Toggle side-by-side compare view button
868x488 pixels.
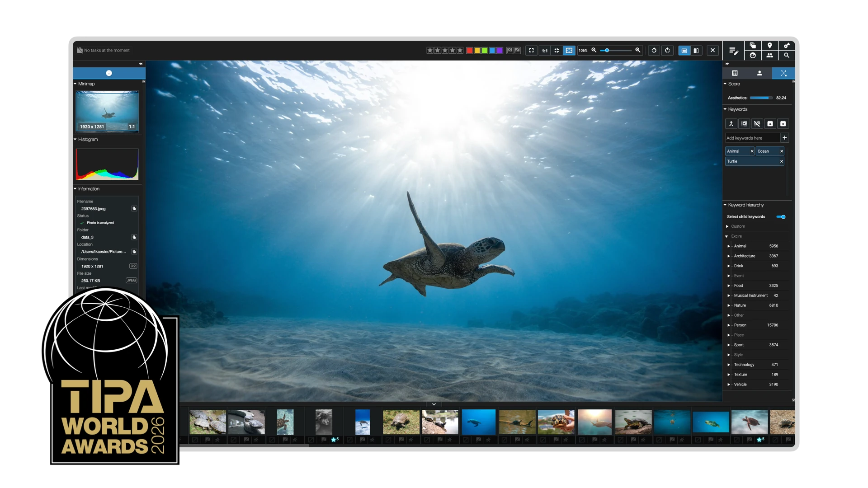[696, 51]
